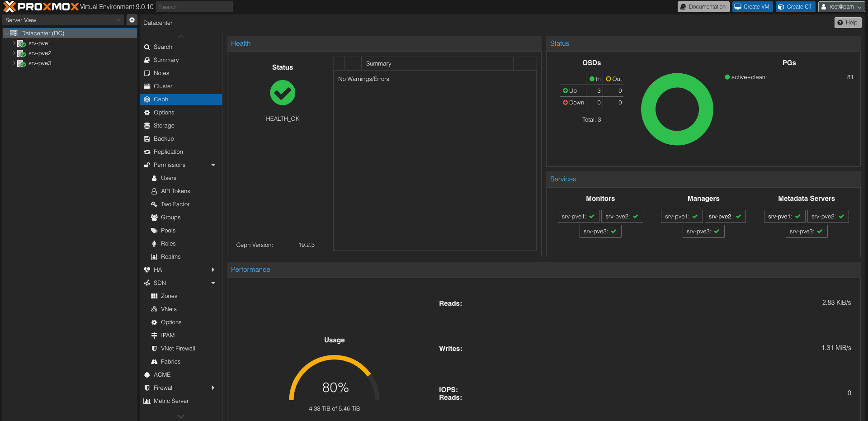Open the root@pam user menu
The width and height of the screenshot is (868, 421).
click(841, 6)
